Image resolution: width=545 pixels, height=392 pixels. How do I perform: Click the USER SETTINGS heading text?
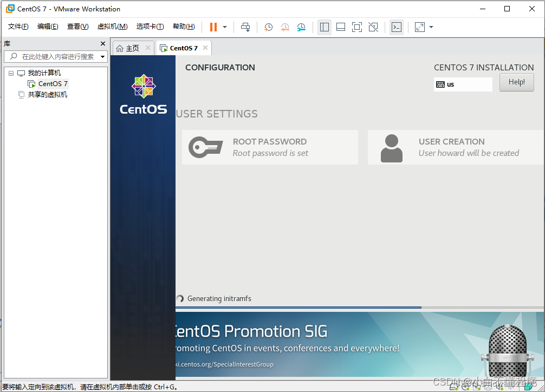point(217,114)
